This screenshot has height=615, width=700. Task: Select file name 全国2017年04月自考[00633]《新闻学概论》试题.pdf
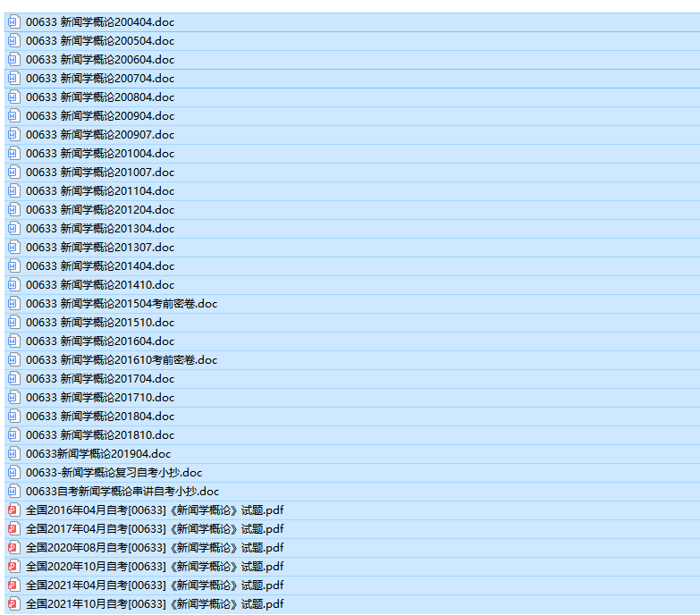point(155,528)
